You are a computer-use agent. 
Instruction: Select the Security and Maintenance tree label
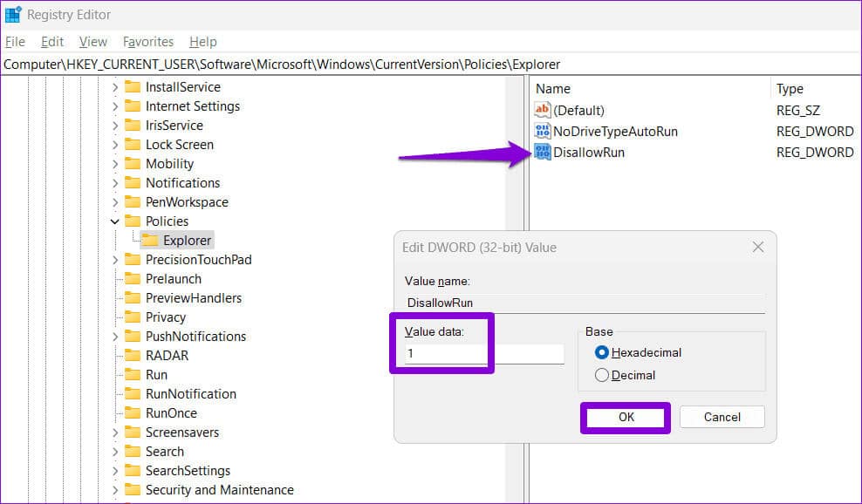tap(219, 490)
